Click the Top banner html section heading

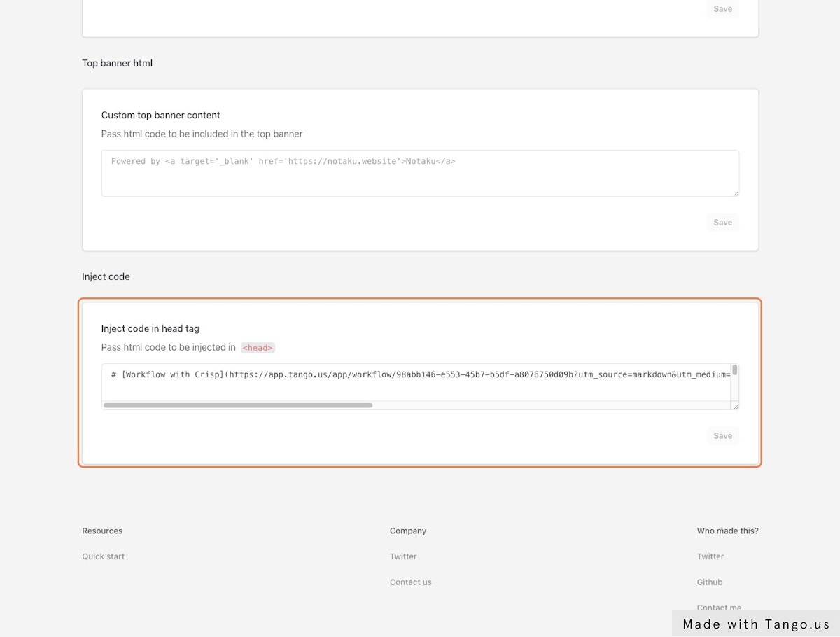(x=118, y=63)
